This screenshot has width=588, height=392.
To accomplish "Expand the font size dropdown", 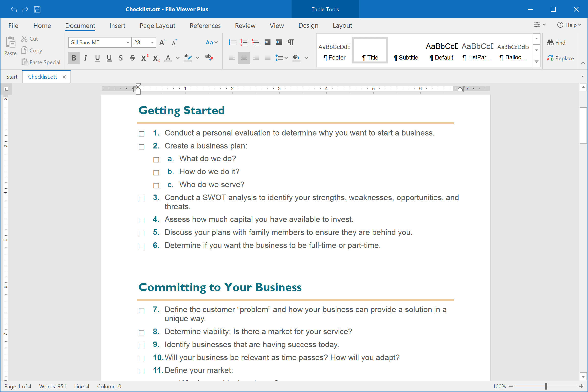I will pos(152,42).
